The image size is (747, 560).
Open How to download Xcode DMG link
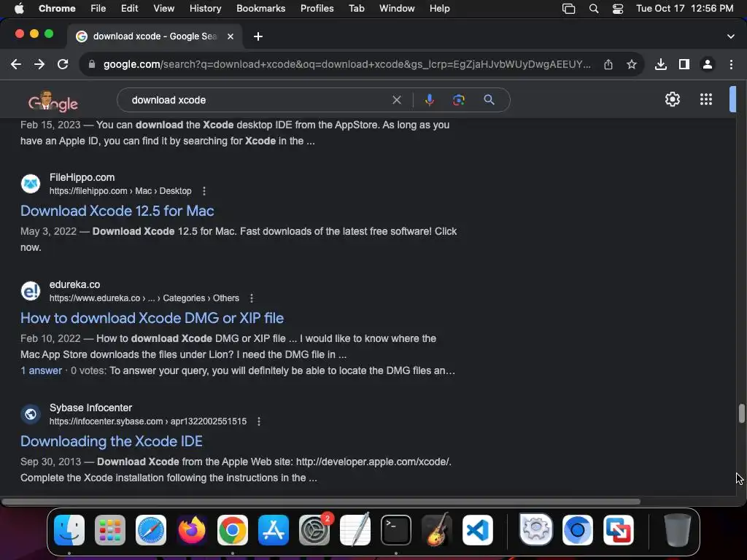pyautogui.click(x=152, y=318)
